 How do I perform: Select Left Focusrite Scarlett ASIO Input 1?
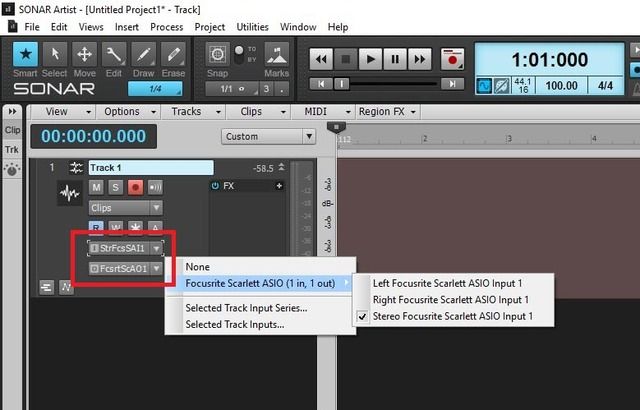448,283
